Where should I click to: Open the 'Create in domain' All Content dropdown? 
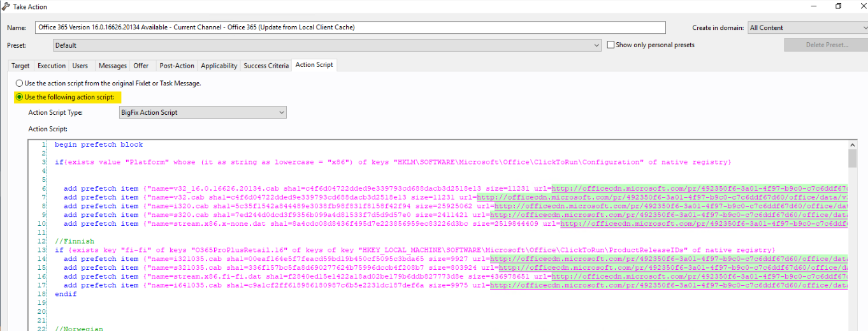[x=807, y=27]
